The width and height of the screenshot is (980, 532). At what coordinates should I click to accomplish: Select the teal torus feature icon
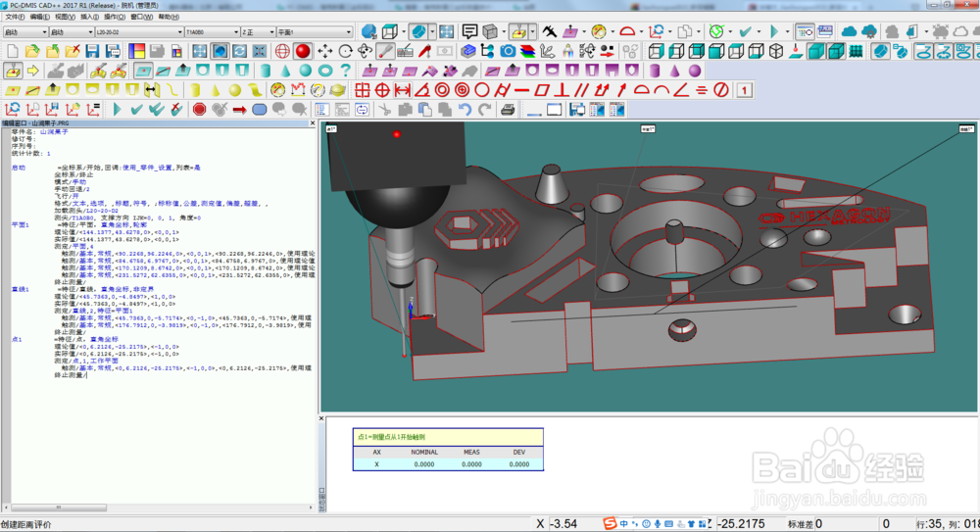tap(325, 71)
